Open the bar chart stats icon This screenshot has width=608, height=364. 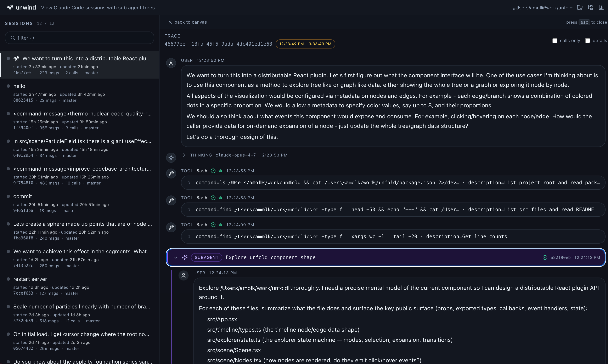tap(601, 8)
